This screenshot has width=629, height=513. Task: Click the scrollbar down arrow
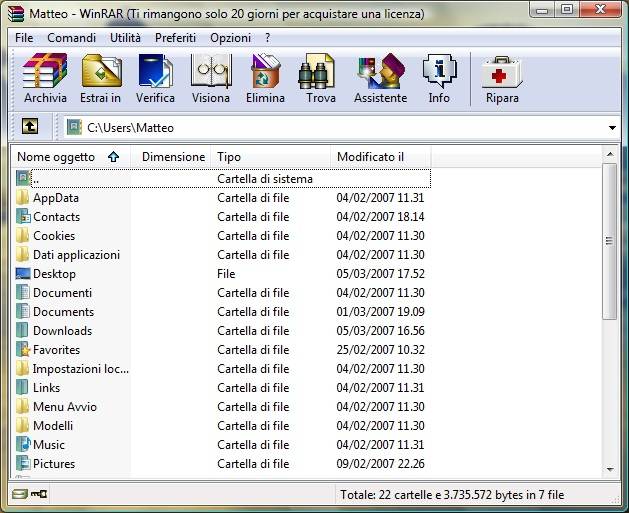(x=610, y=469)
